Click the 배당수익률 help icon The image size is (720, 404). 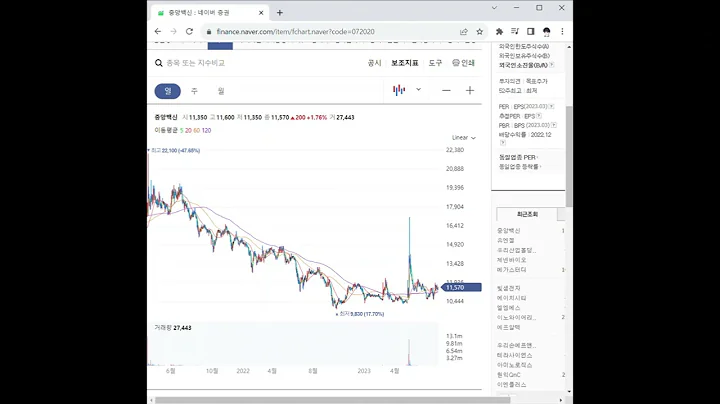(x=502, y=143)
